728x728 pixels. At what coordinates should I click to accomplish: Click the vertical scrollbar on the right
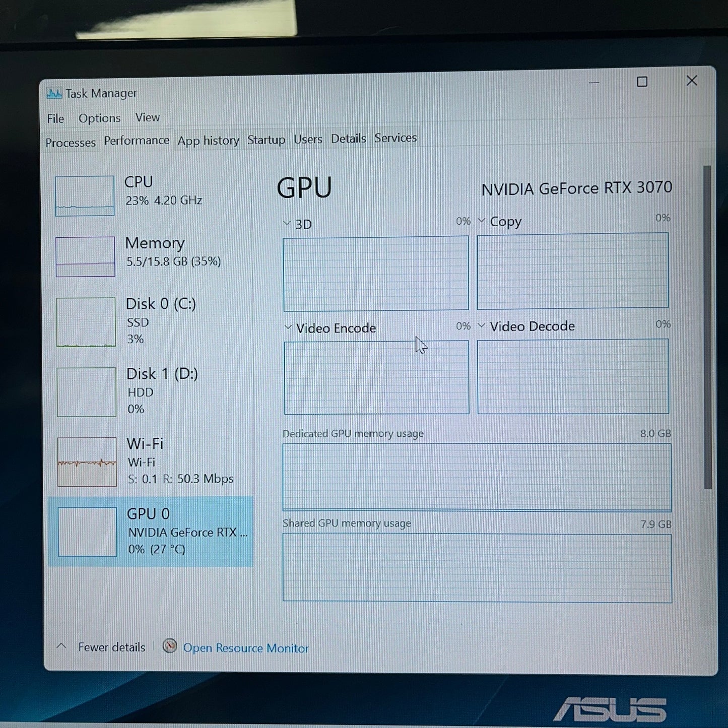click(x=707, y=327)
